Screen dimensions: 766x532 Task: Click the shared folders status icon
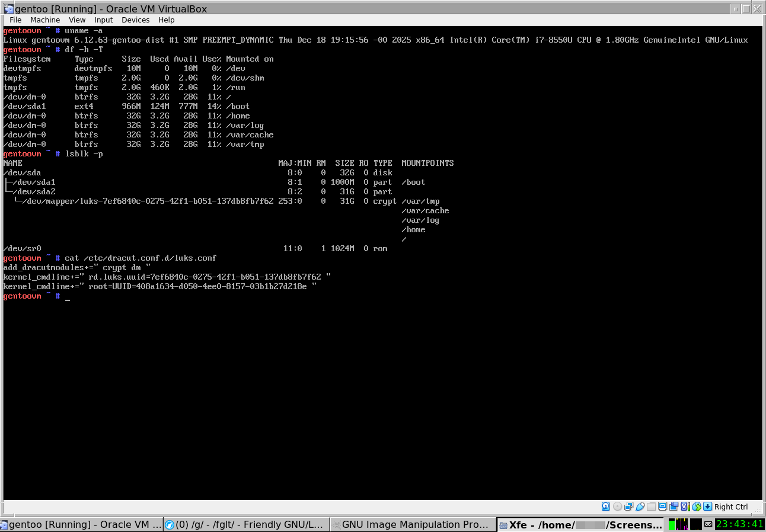click(651, 507)
